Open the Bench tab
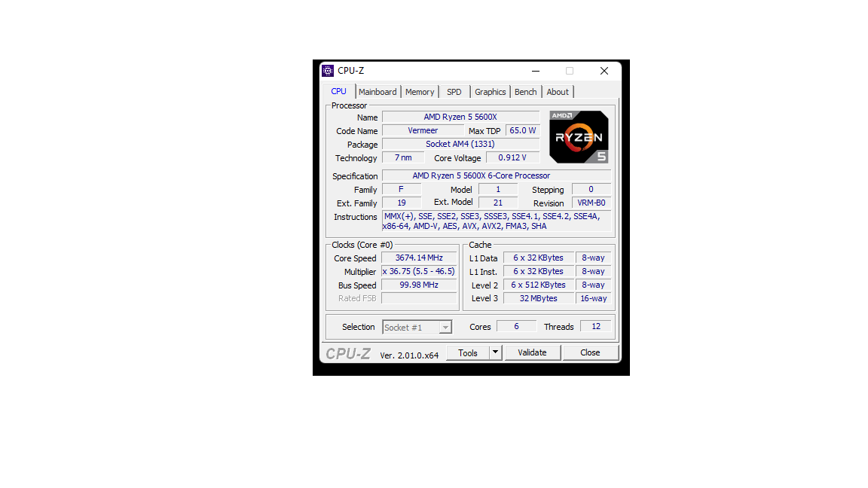 tap(525, 92)
